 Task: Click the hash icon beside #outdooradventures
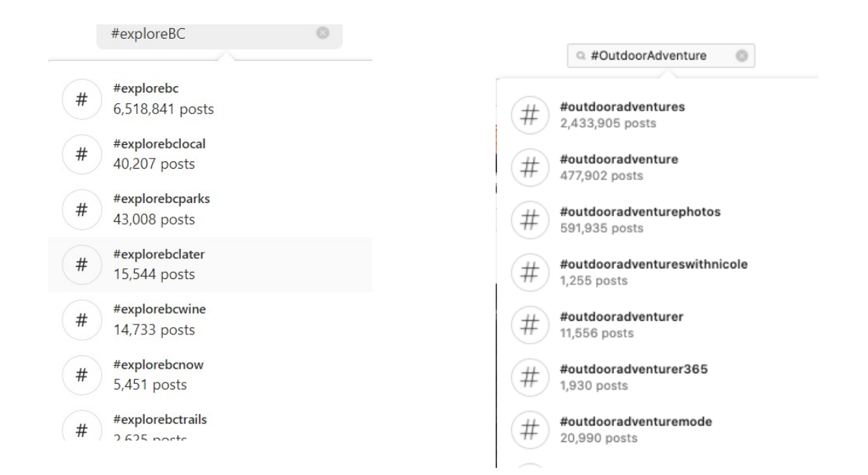click(529, 115)
